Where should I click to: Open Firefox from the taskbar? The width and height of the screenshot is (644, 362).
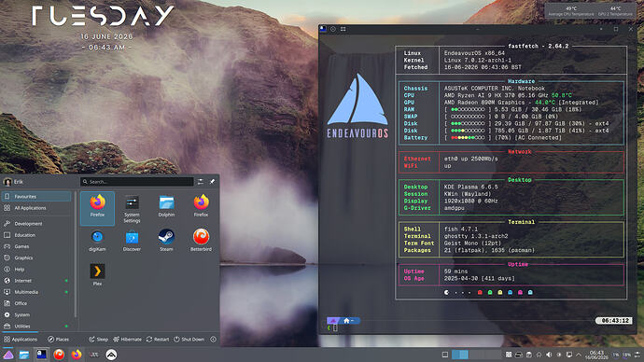click(77, 355)
